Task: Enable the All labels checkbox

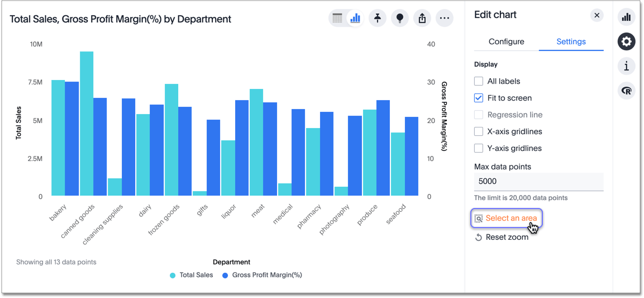Action: click(x=479, y=81)
